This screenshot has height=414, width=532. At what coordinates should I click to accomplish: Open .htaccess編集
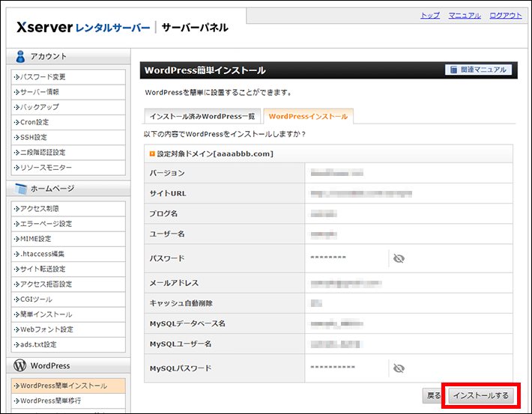pyautogui.click(x=68, y=254)
